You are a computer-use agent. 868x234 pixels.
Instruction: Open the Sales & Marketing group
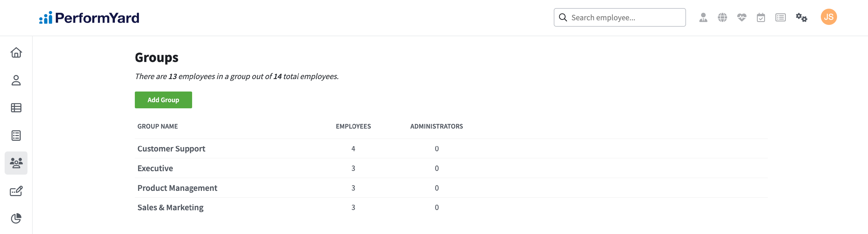coord(170,207)
